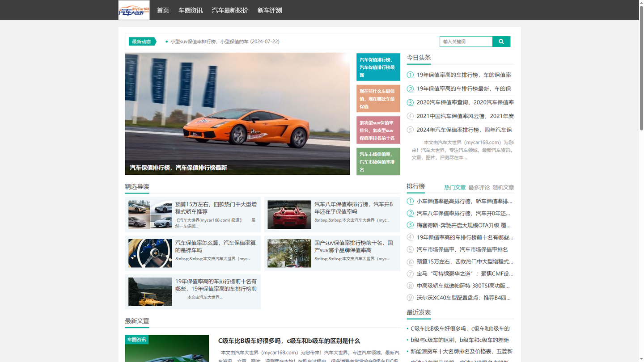
Task: Open ranking item 宝马"可持续豪华之道"
Action: (x=465, y=274)
